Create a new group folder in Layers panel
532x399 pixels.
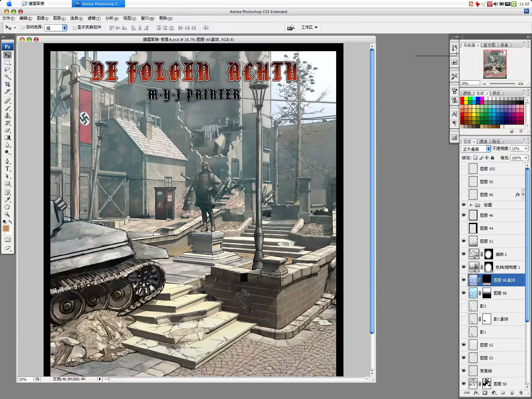pos(503,393)
